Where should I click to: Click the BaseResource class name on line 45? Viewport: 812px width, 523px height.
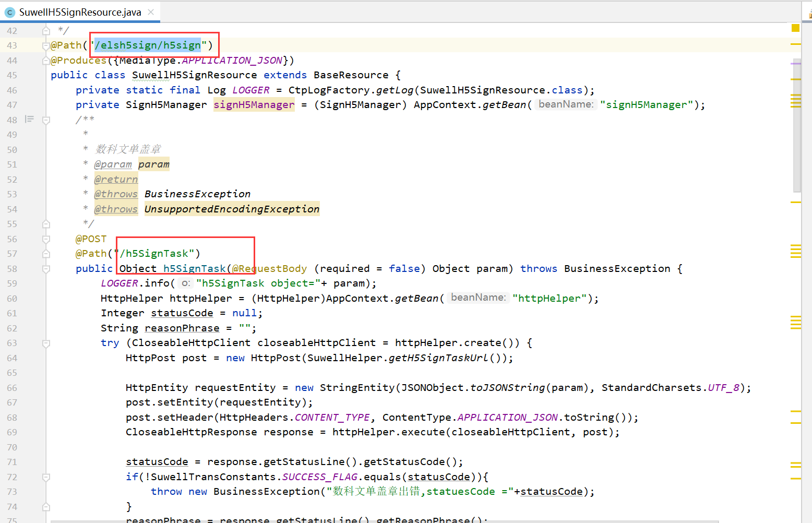[x=351, y=75]
